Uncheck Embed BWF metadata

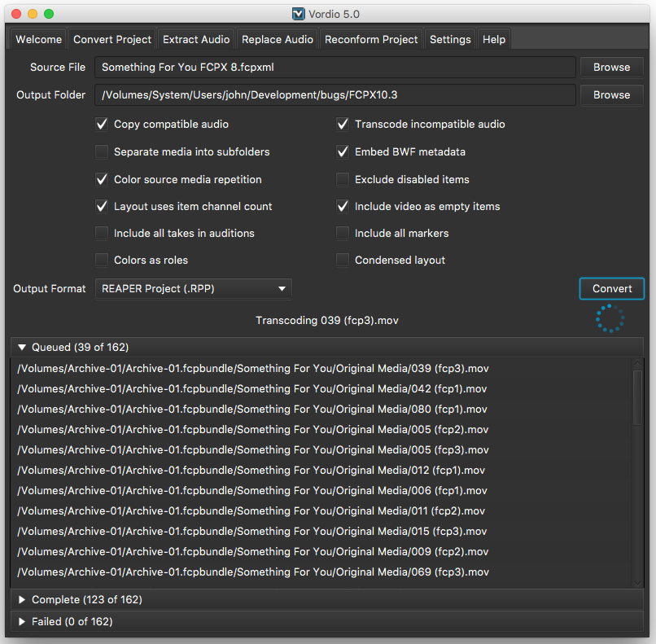(x=343, y=151)
